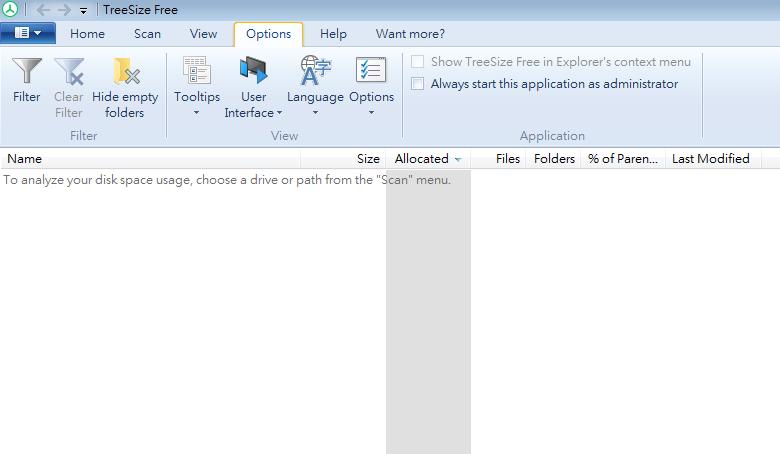
Task: Open the Tooltips options icon
Action: coord(197,70)
